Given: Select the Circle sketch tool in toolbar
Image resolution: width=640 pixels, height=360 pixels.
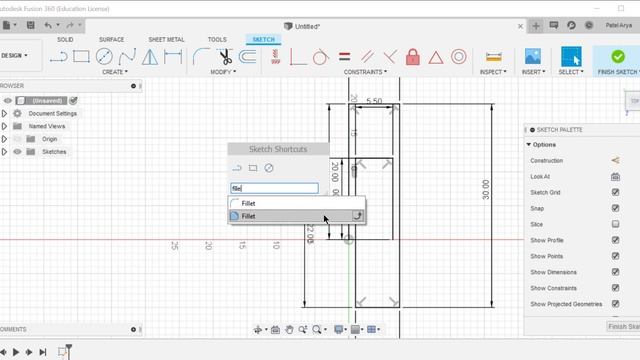Looking at the screenshot, I should (104, 56).
